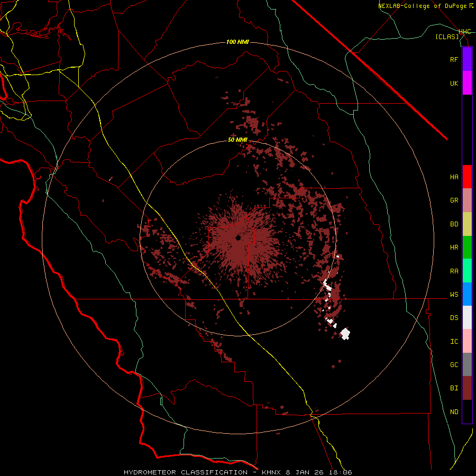
Task: Click the UK legend label
Action: [454, 83]
